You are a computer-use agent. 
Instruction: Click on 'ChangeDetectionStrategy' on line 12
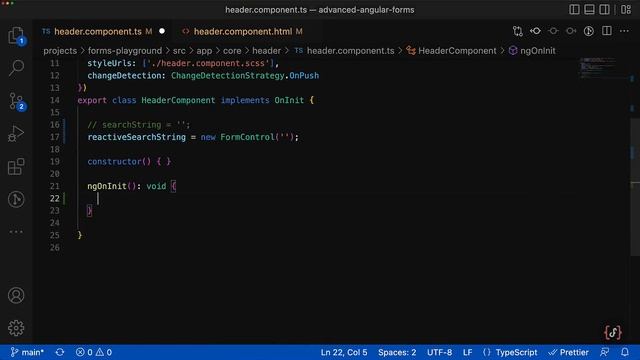pyautogui.click(x=227, y=76)
